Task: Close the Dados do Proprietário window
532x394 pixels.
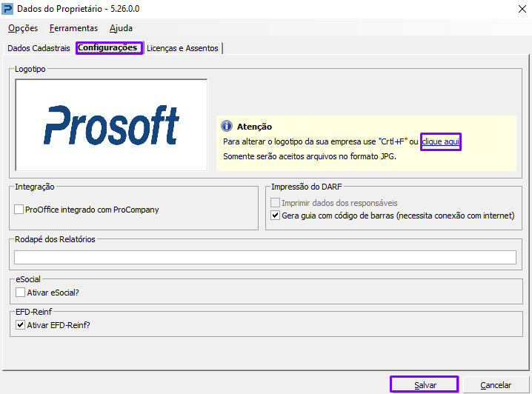Action: (x=522, y=9)
